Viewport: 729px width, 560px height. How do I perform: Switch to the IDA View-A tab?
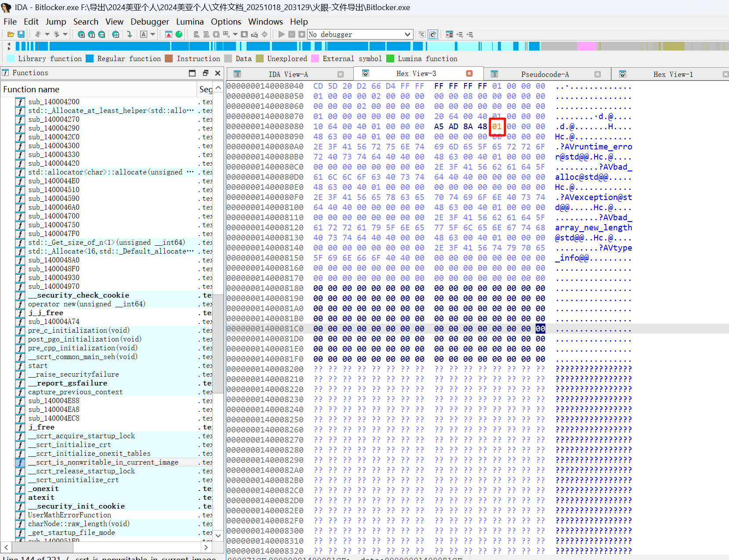point(288,74)
